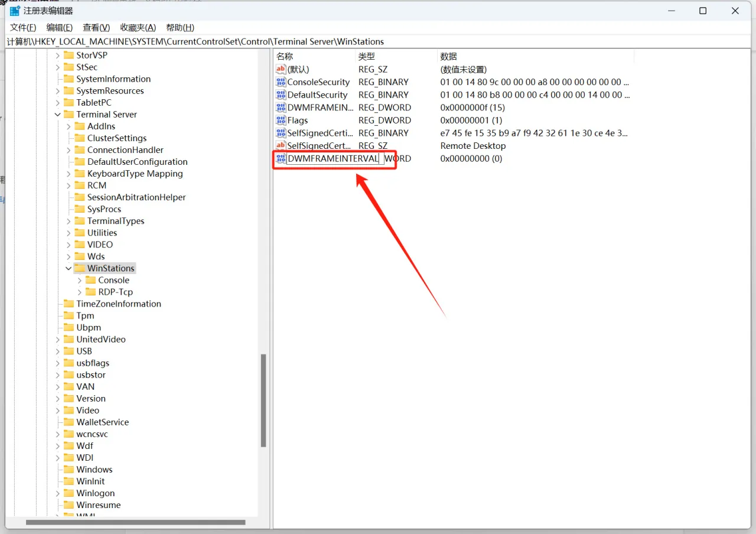Click the DWMFRAMEIN... 0x0000000f value icon
This screenshot has height=534, width=756.
(x=281, y=108)
